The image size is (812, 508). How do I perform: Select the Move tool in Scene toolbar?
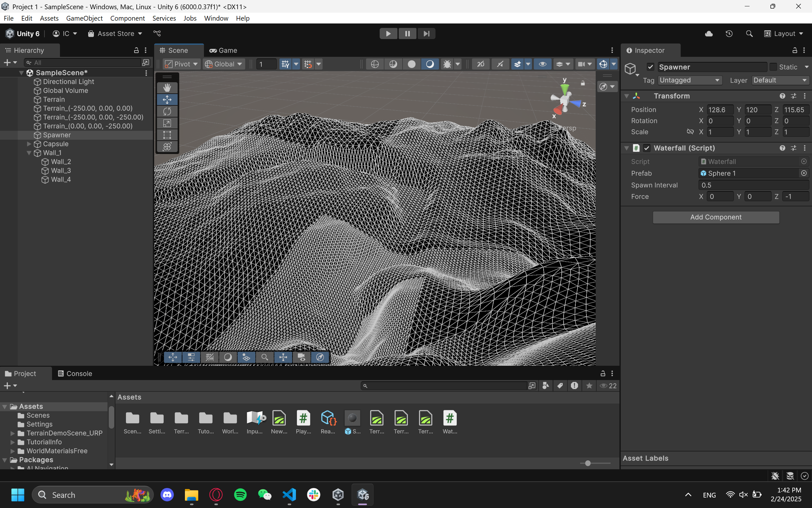(167, 99)
